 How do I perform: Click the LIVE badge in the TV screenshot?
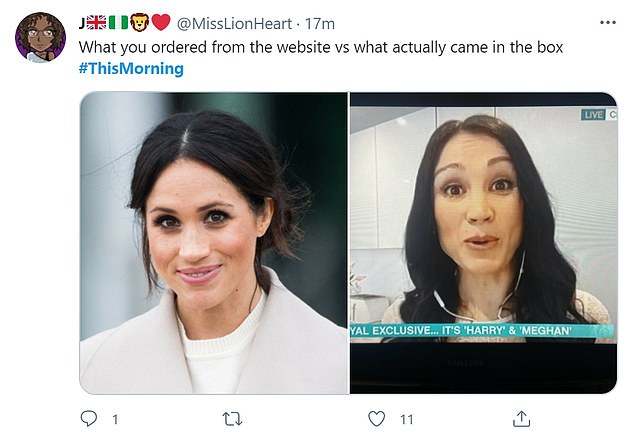click(594, 115)
